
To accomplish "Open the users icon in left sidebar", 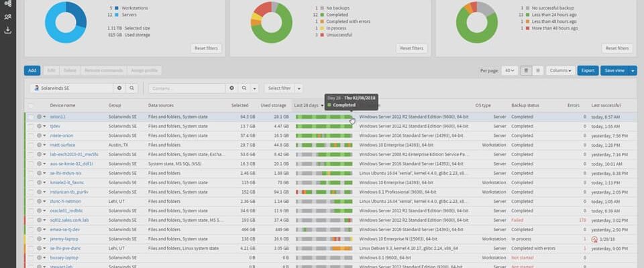I will 8,17.
